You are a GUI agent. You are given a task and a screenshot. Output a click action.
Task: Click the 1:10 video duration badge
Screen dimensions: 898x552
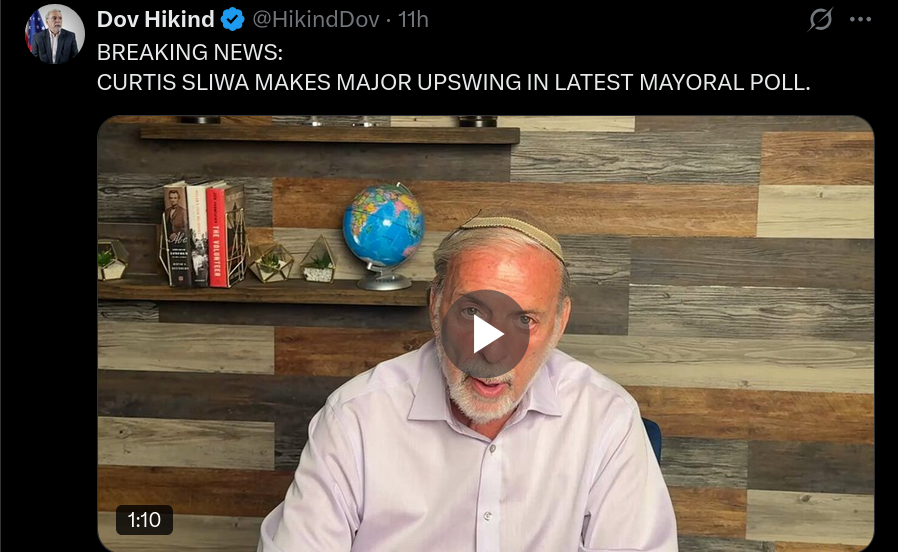coord(144,520)
